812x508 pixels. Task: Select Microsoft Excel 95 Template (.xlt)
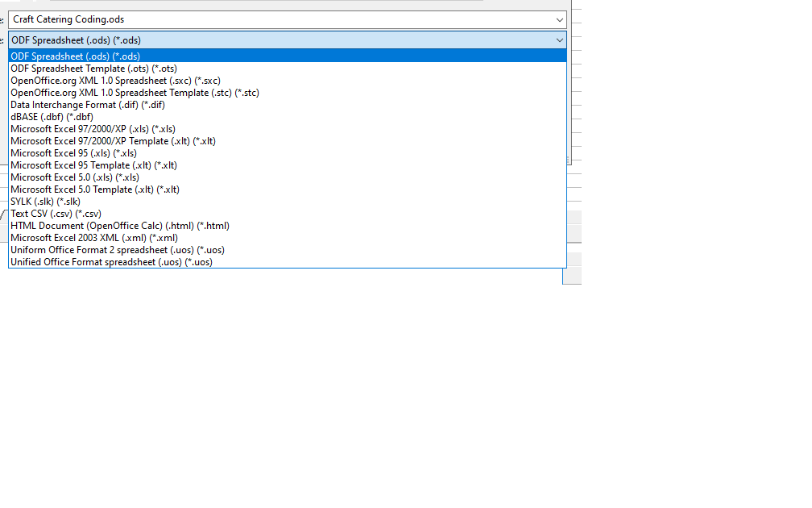288,164
